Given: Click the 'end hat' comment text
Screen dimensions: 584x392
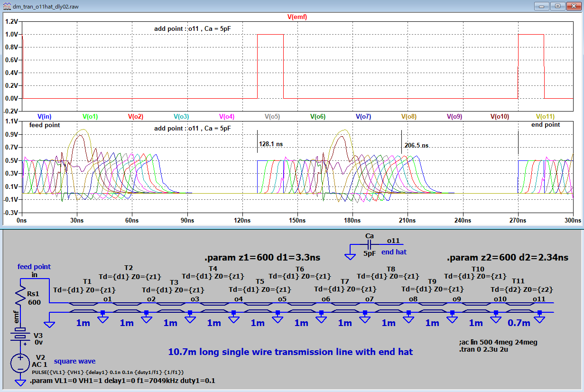Looking at the screenshot, I should point(394,252).
